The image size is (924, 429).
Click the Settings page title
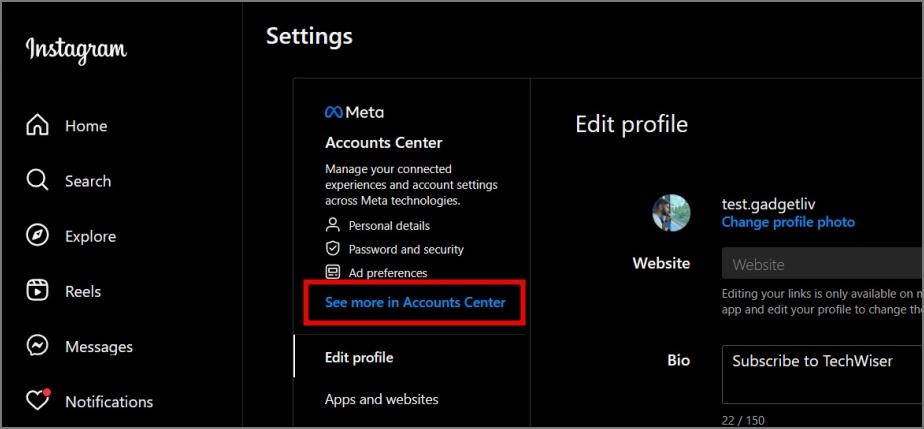(309, 36)
